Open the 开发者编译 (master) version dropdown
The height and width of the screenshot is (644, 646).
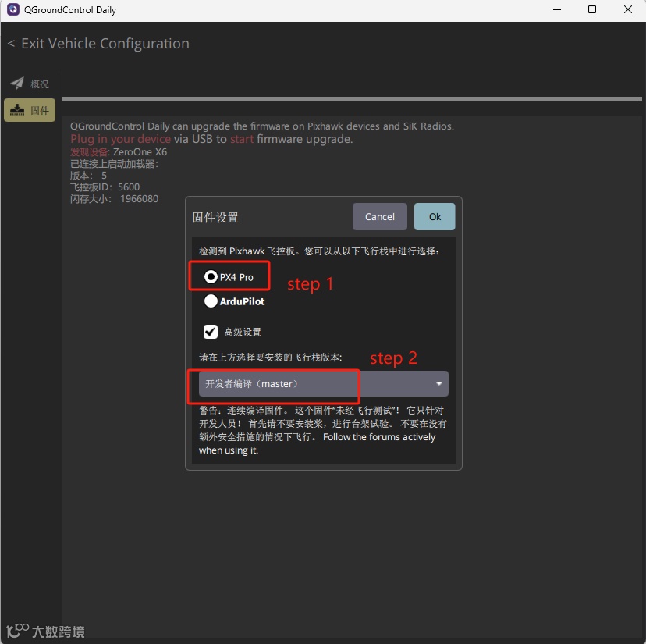[x=324, y=384]
